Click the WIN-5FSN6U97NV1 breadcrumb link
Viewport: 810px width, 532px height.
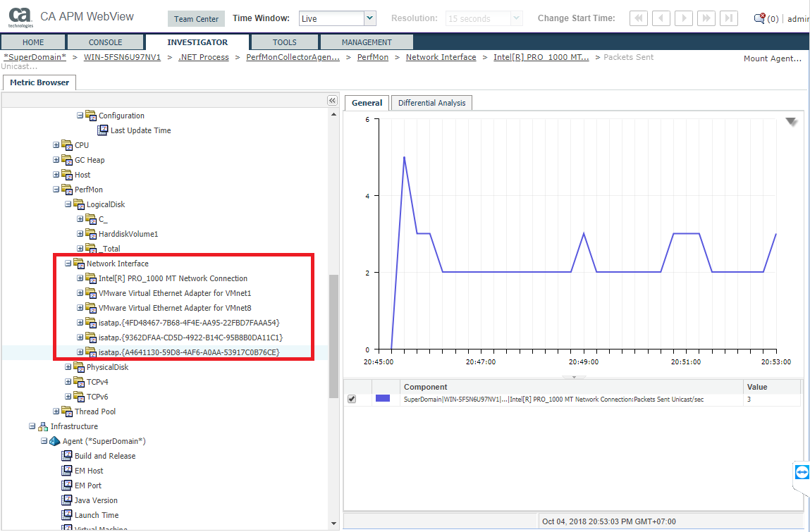point(123,57)
